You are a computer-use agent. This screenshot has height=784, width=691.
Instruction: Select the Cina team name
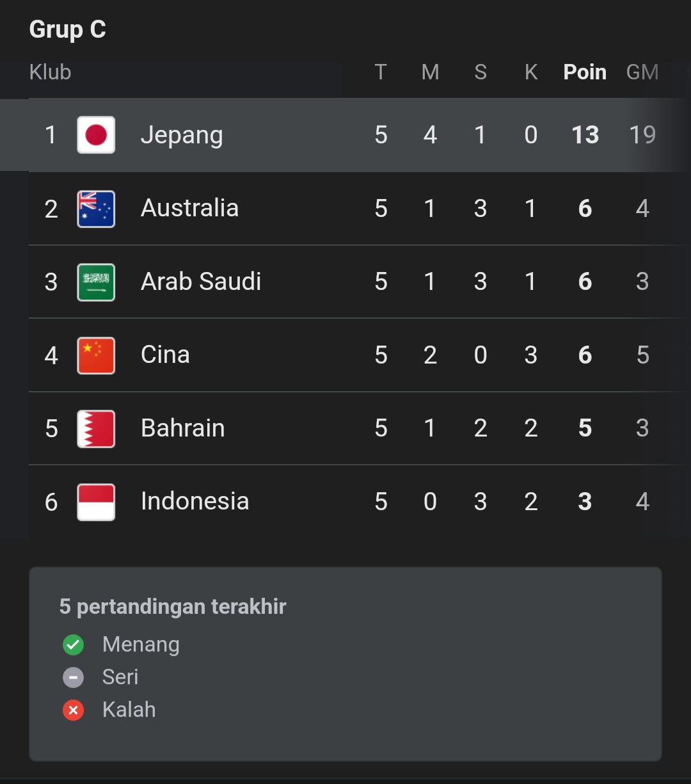[x=165, y=355]
